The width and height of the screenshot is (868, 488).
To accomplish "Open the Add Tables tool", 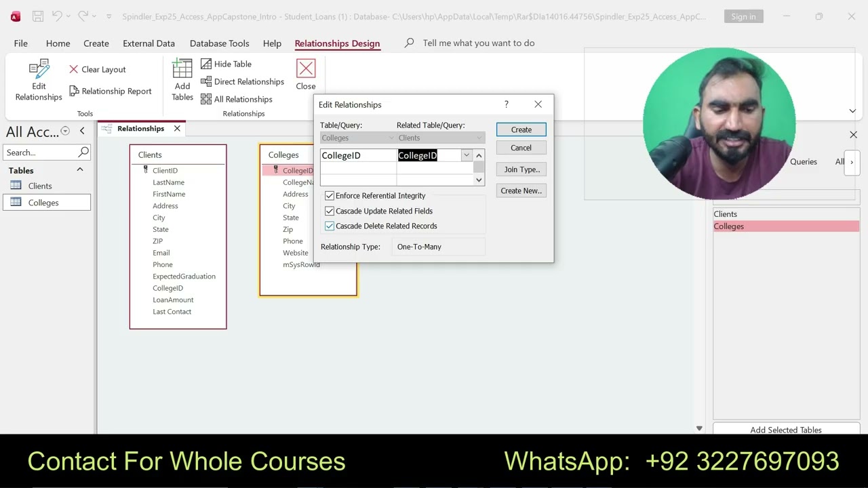I will click(x=182, y=80).
